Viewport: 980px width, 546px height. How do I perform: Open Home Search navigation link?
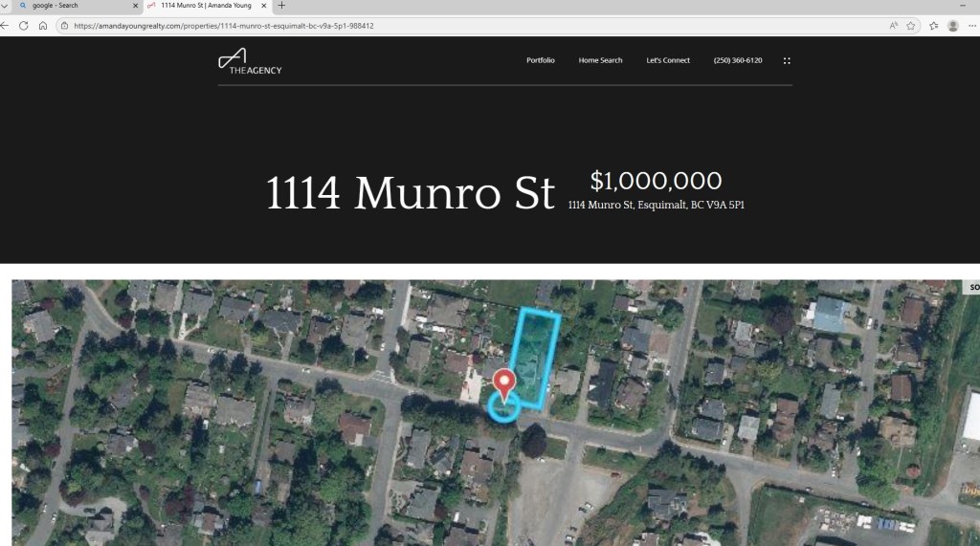pyautogui.click(x=601, y=60)
